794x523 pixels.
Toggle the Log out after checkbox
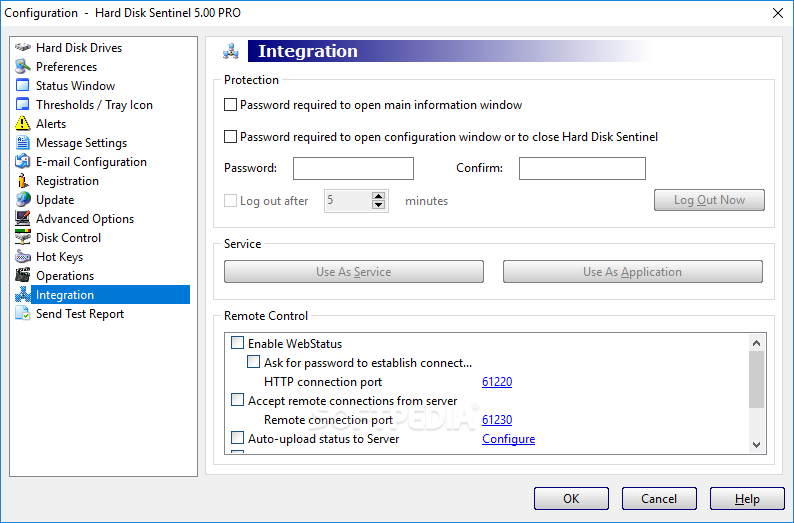tap(230, 200)
